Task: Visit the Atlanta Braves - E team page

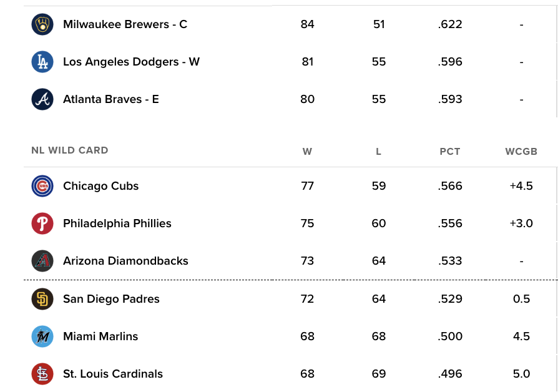Action: click(110, 99)
